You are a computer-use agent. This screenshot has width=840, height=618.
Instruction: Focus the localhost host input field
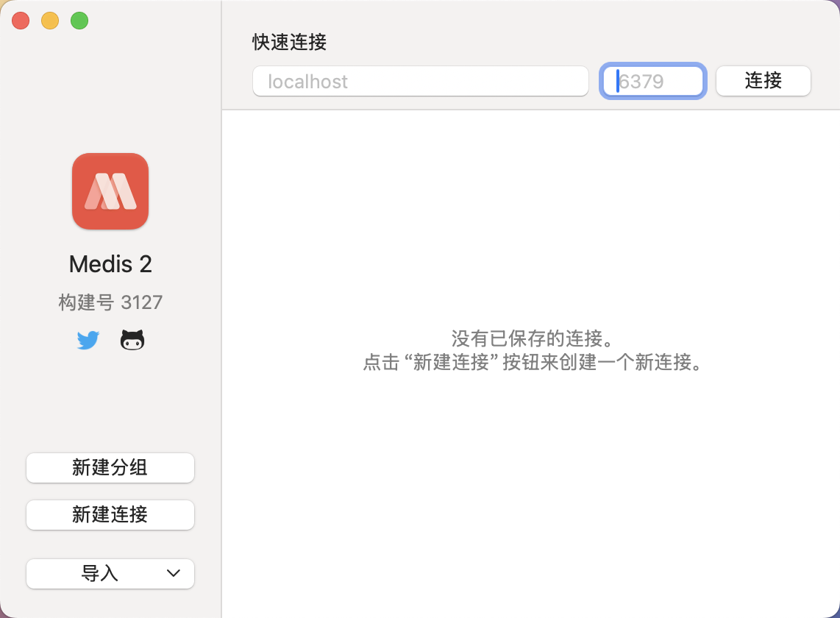(x=420, y=81)
